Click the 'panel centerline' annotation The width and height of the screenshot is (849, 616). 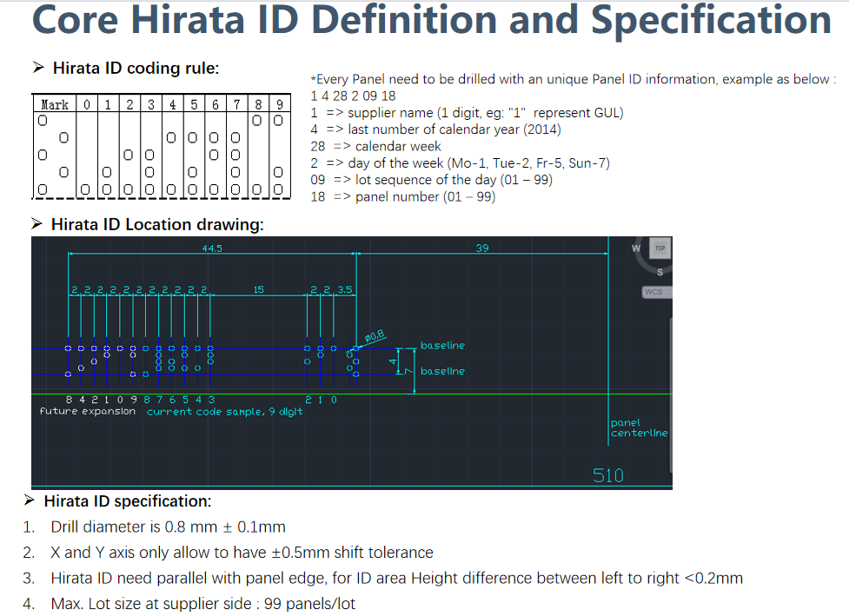(x=639, y=427)
